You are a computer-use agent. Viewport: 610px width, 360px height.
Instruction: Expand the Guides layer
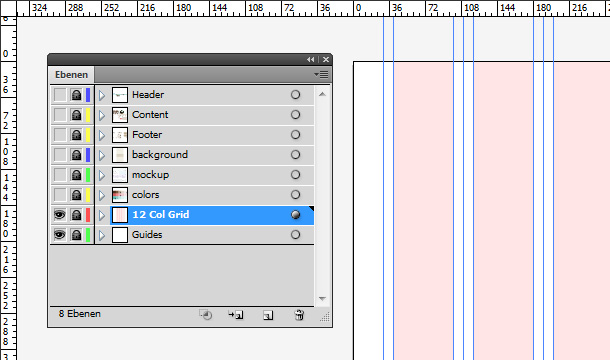pos(102,235)
